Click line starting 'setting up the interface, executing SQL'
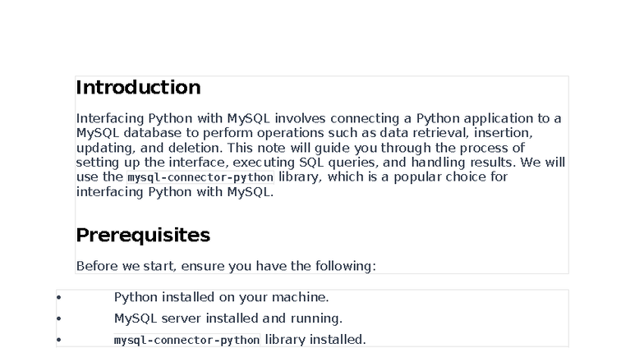 320,163
